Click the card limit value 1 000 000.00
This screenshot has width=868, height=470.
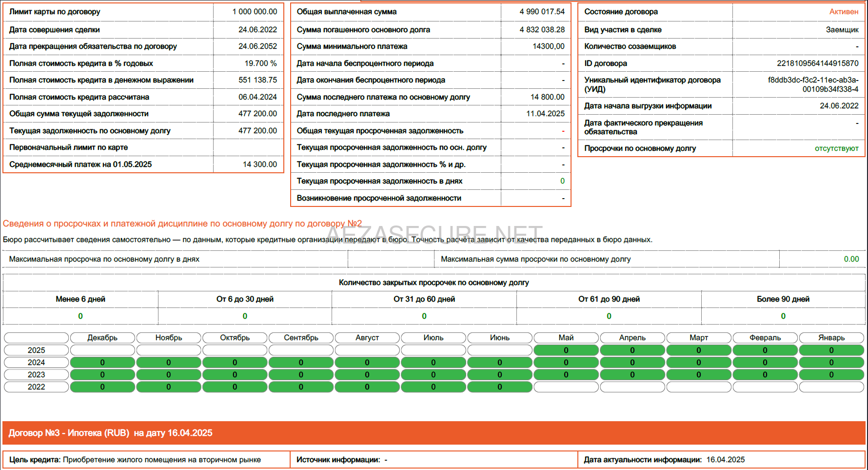pos(255,12)
